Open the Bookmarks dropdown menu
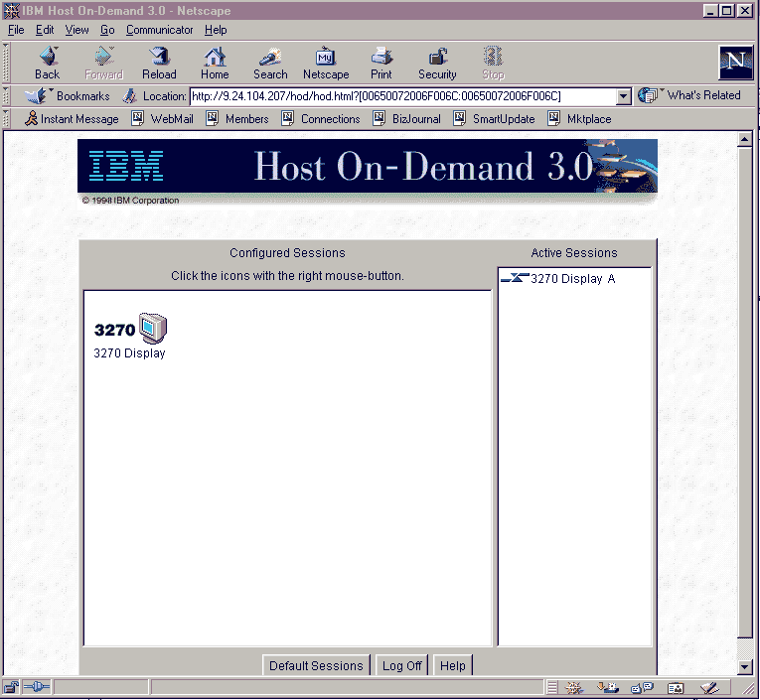 [68, 96]
